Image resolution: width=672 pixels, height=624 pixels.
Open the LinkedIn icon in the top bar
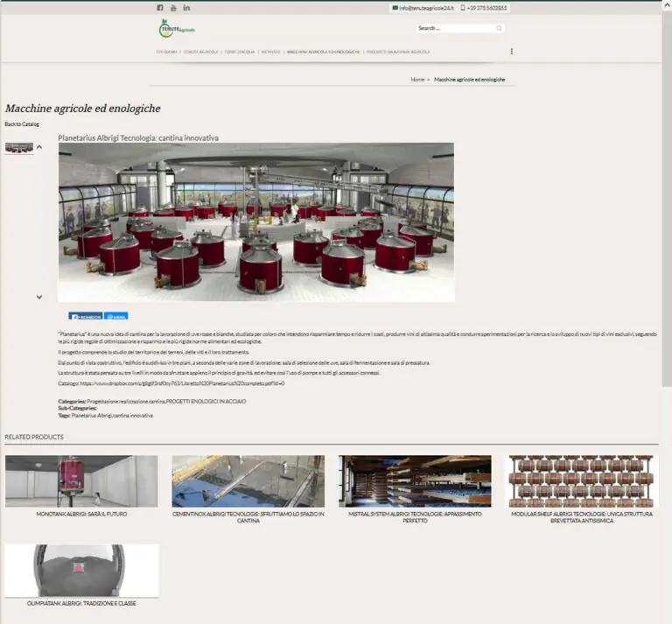tap(186, 8)
